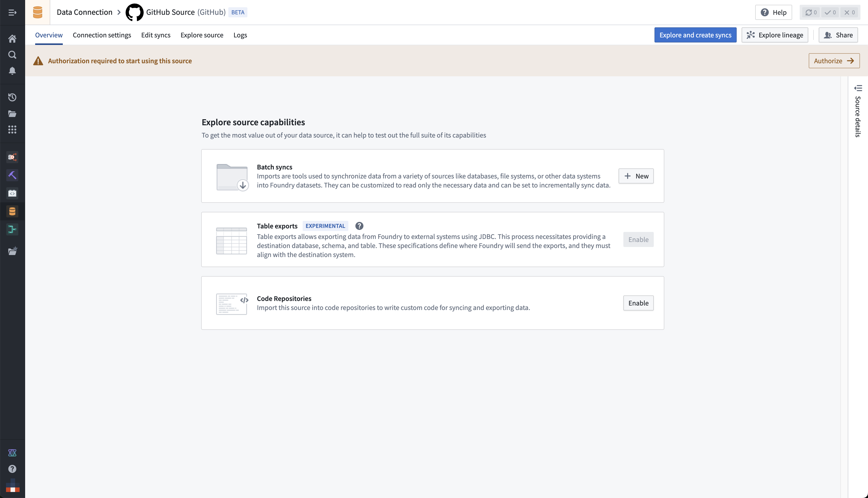This screenshot has width=868, height=498.
Task: Switch to Connection settings tab
Action: pos(102,35)
